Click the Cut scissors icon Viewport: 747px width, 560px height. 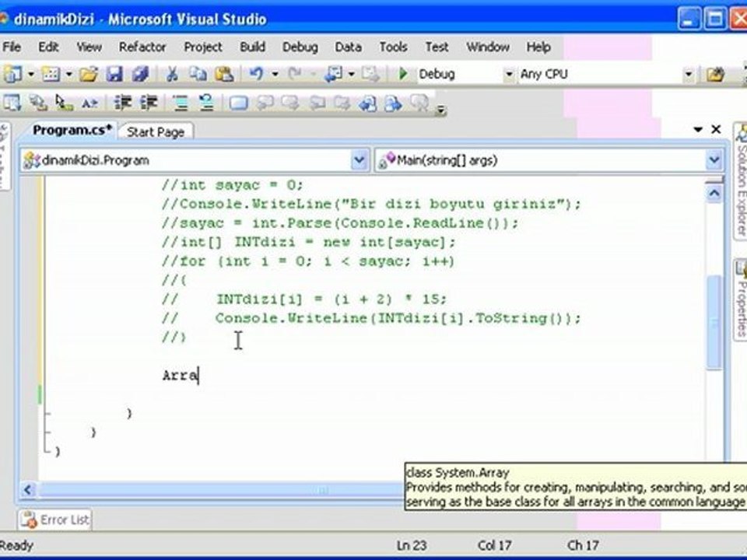point(172,74)
